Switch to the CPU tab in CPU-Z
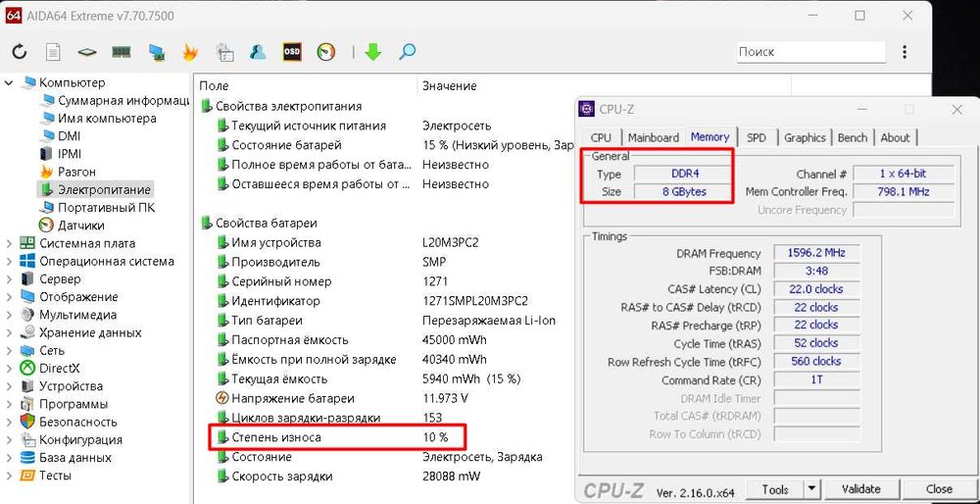Image resolution: width=980 pixels, height=504 pixels. (602, 137)
